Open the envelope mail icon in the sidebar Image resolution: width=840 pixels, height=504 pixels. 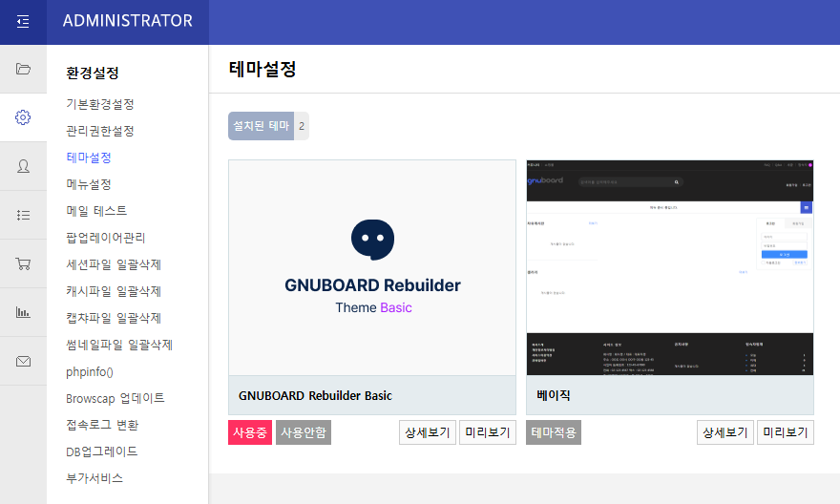tap(23, 361)
